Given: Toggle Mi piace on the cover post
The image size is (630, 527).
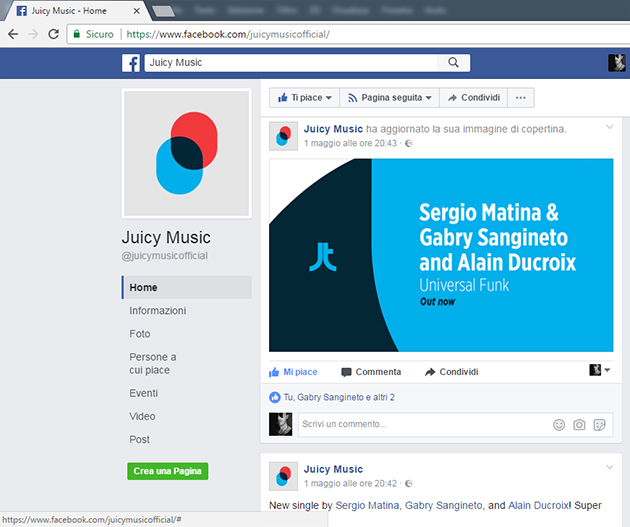Looking at the screenshot, I should (x=293, y=372).
